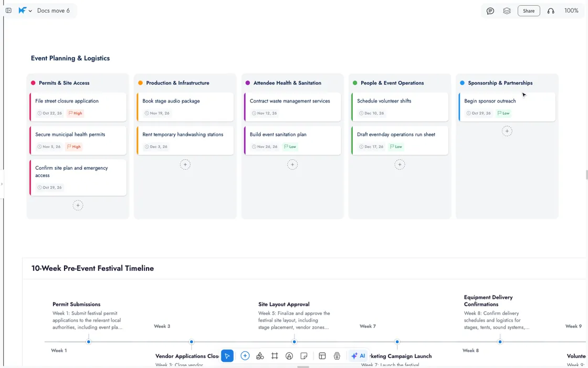Open the jar resources icon
Viewport: 588px width, 368px height.
[337, 356]
